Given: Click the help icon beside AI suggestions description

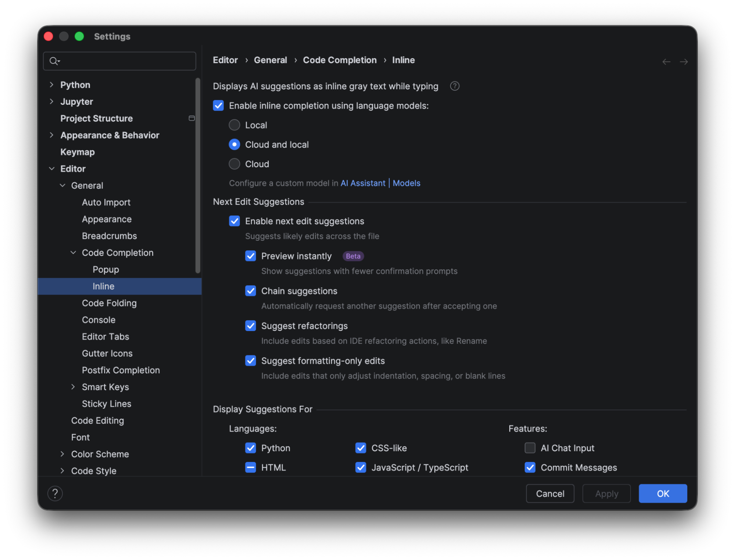Looking at the screenshot, I should (x=454, y=86).
